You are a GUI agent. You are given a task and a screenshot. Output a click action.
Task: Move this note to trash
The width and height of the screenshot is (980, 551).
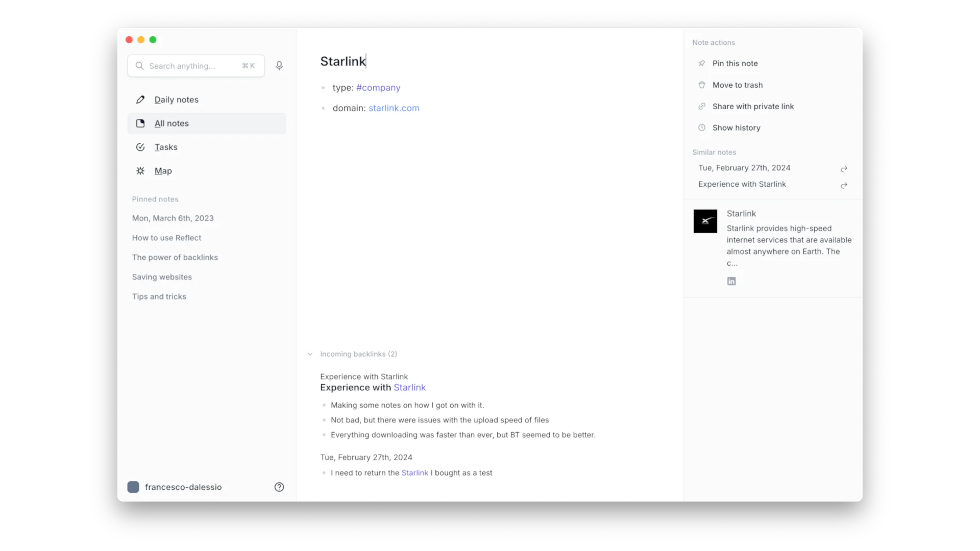coord(738,85)
